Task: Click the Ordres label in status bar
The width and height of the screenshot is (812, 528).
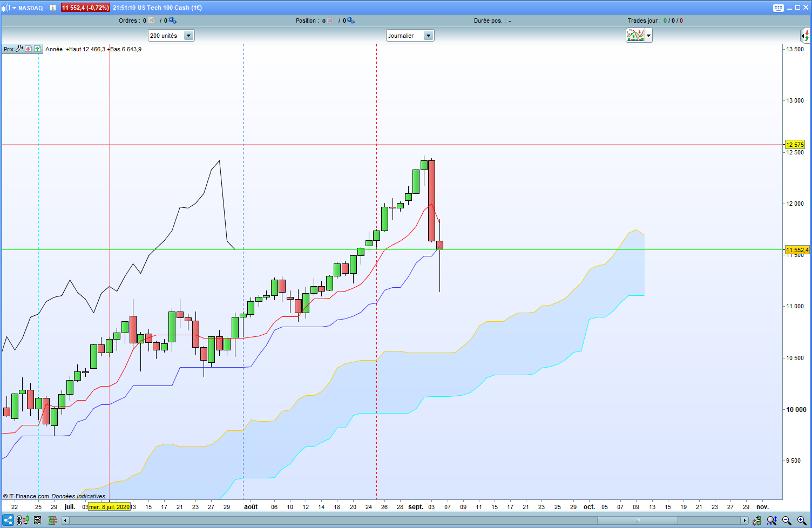Action: (130, 21)
